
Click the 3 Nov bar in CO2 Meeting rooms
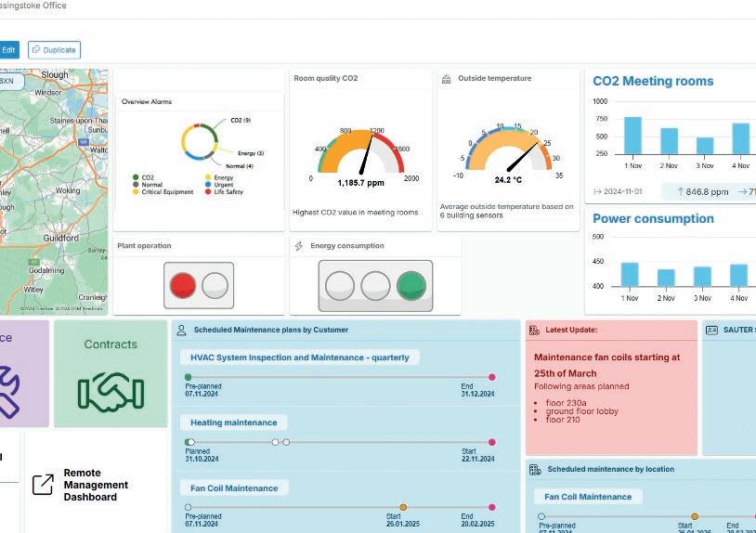tap(705, 146)
